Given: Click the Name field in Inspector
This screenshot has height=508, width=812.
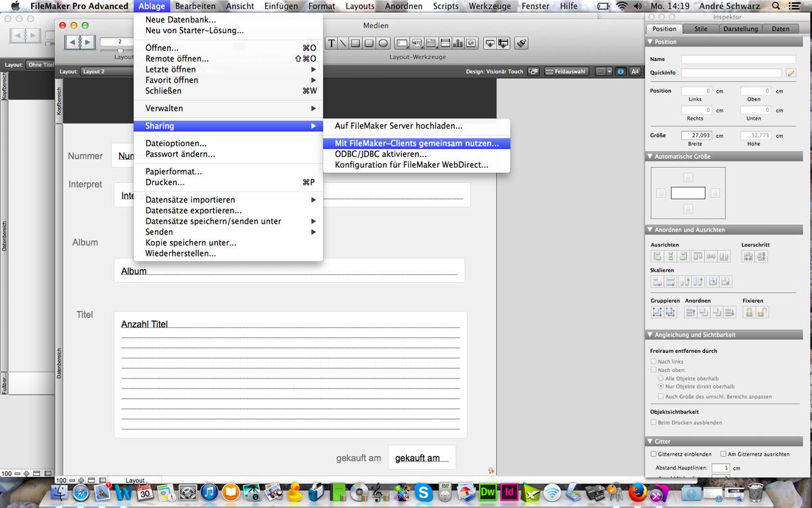Looking at the screenshot, I should point(738,59).
